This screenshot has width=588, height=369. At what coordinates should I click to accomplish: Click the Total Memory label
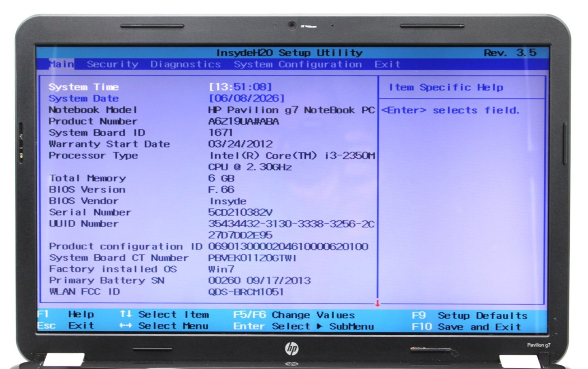[88, 178]
